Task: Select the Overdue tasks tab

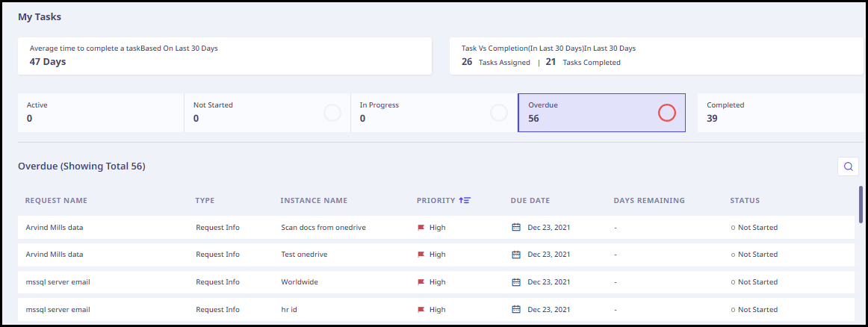Action: tap(602, 113)
